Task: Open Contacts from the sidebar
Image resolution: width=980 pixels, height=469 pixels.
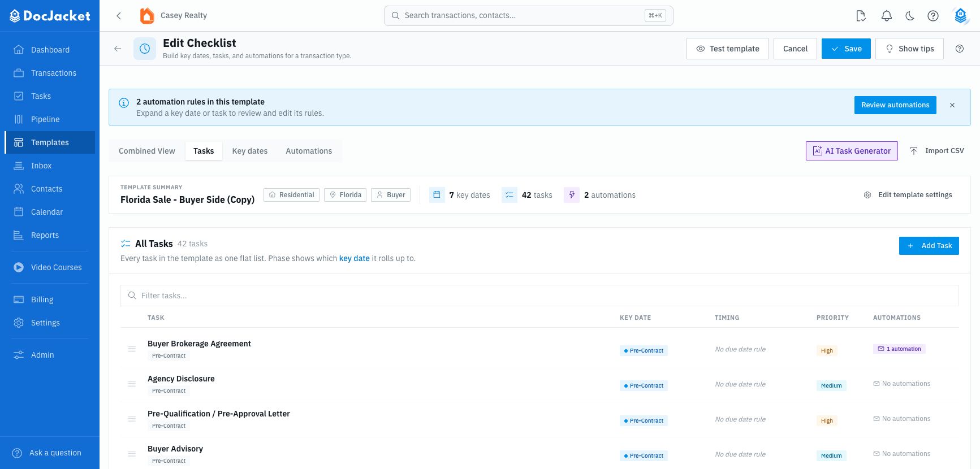Action: [50, 189]
